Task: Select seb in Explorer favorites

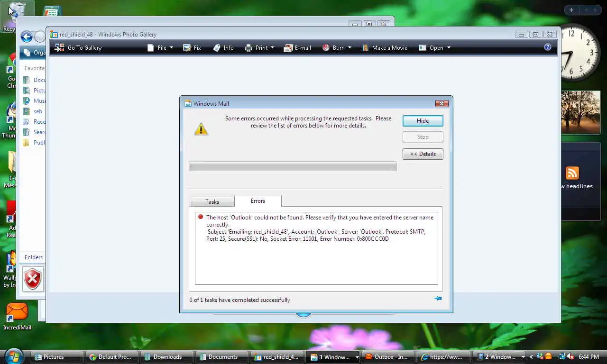Action: click(x=33, y=111)
